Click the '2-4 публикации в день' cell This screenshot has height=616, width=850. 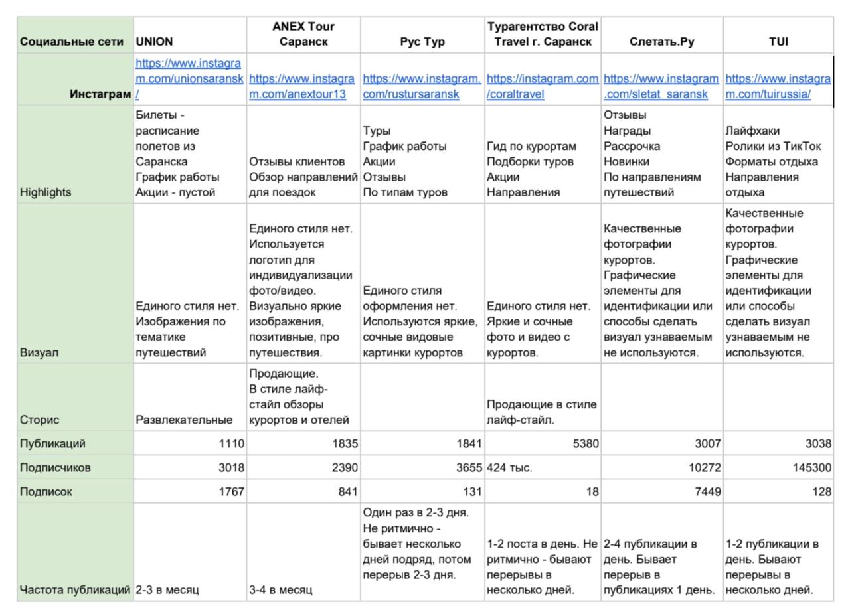[662, 552]
